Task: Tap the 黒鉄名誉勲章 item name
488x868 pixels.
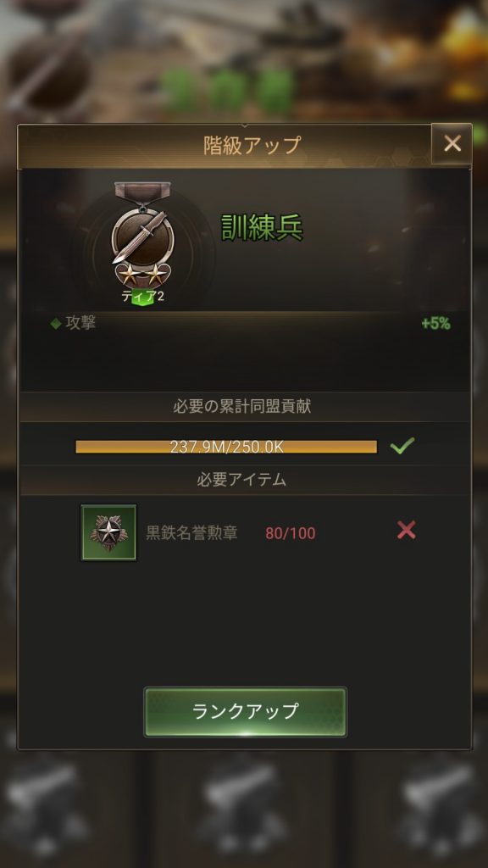Action: (x=191, y=532)
